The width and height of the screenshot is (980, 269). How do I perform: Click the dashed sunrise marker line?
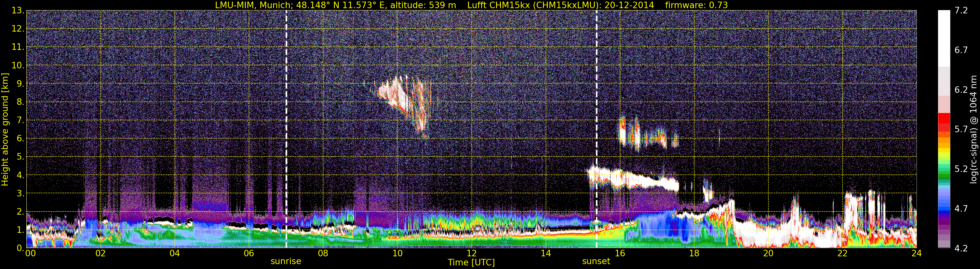tap(286, 129)
